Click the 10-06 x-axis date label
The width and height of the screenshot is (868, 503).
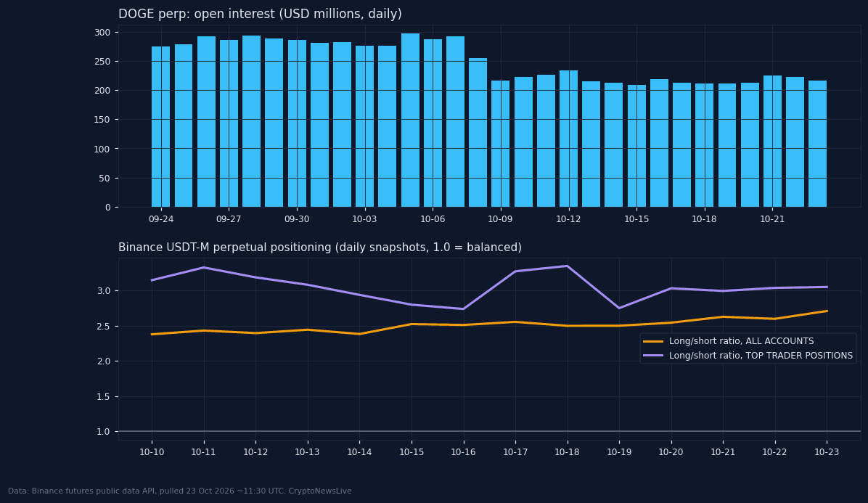433,219
